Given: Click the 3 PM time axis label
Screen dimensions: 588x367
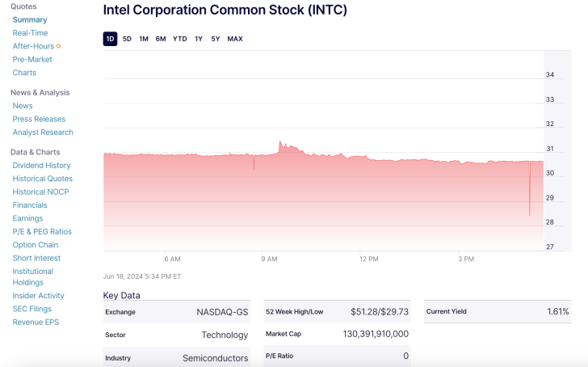Looking at the screenshot, I should click(466, 259).
